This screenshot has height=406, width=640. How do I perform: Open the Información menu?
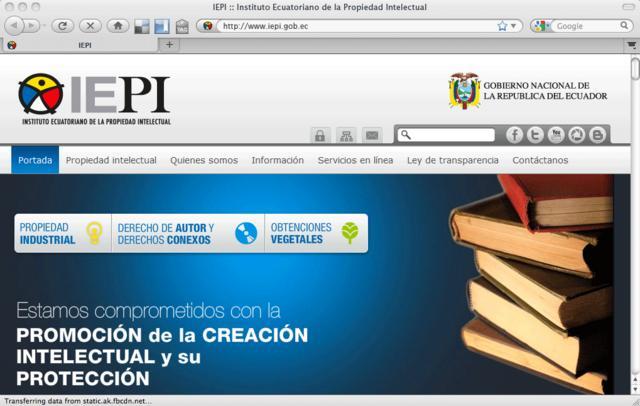tap(278, 160)
